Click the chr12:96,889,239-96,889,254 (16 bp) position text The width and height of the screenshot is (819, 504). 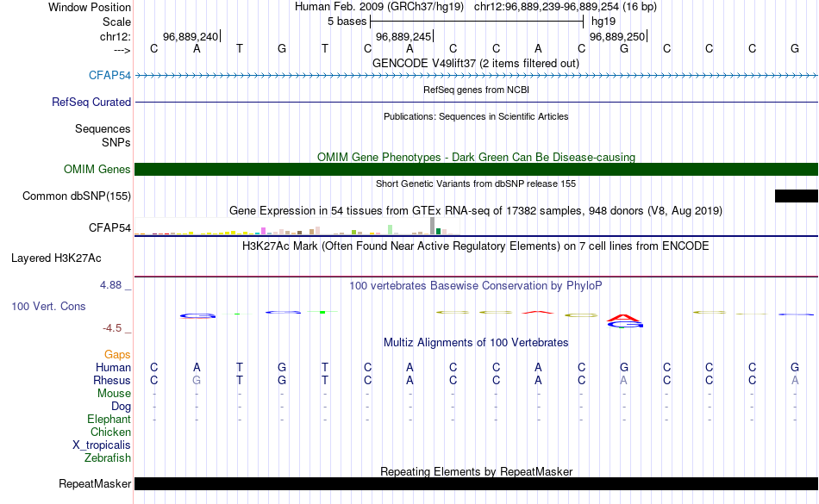click(x=566, y=7)
